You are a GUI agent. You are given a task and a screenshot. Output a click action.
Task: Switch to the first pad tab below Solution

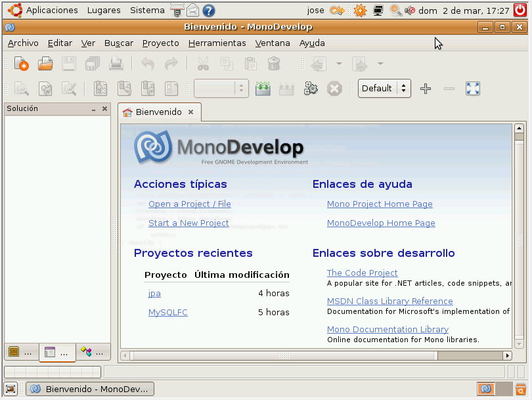[x=21, y=352]
